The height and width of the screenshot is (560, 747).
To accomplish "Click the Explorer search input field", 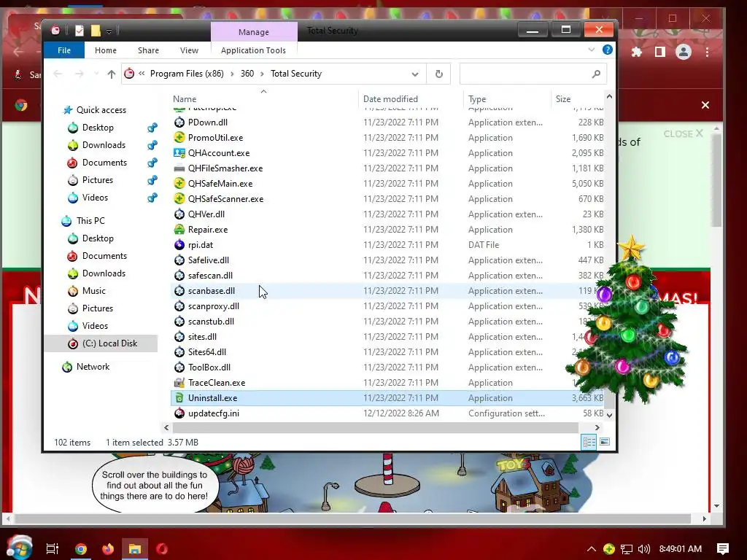I will point(533,74).
